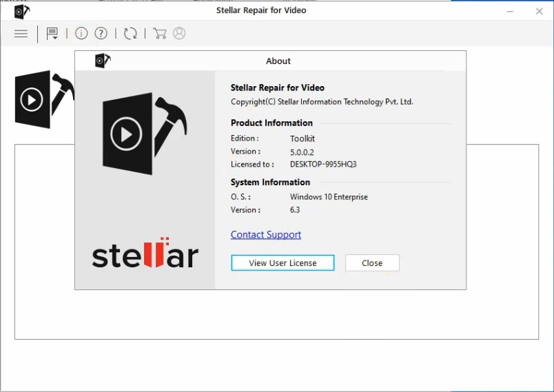This screenshot has width=554, height=392.
Task: Click the Licensed to label
Action: pos(252,164)
